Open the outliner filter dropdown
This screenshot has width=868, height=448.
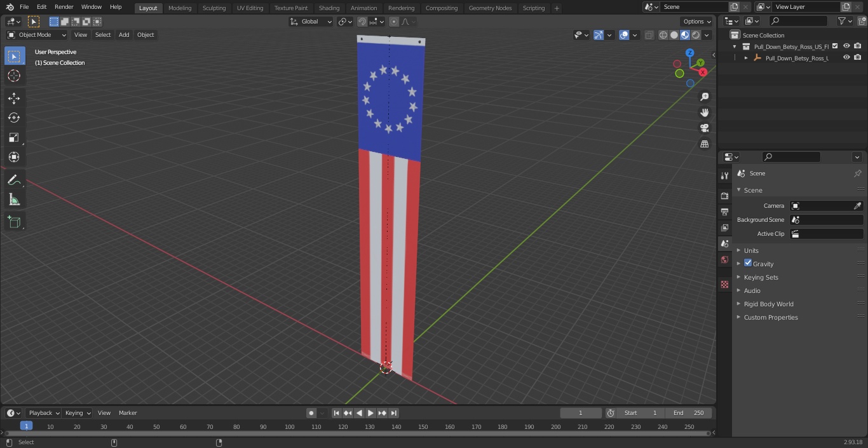844,21
